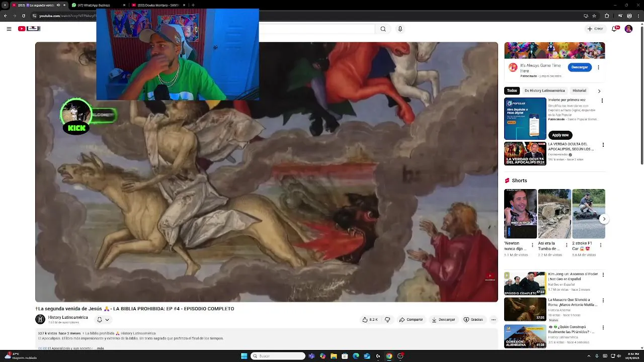Share the video via Compartir
This screenshot has width=644, height=362.
click(411, 319)
